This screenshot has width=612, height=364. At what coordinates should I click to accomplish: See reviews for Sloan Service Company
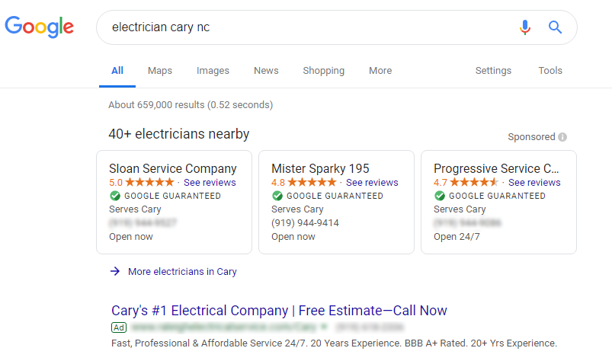tap(210, 183)
